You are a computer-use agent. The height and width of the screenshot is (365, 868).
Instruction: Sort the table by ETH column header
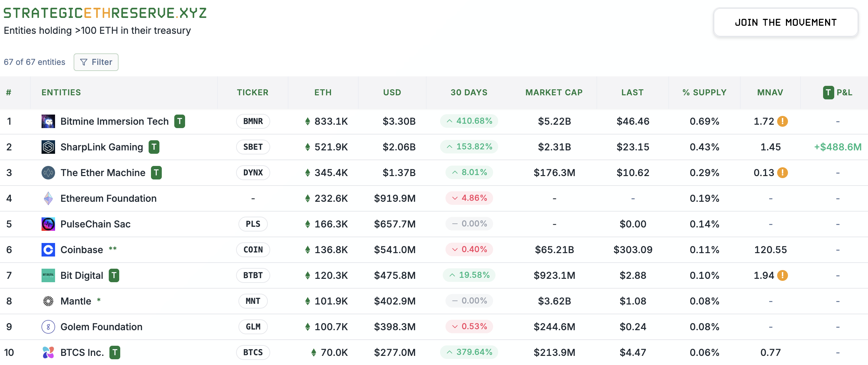(323, 93)
